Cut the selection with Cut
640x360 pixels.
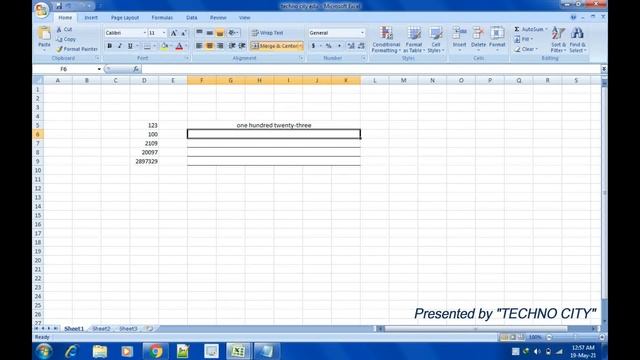pos(64,29)
